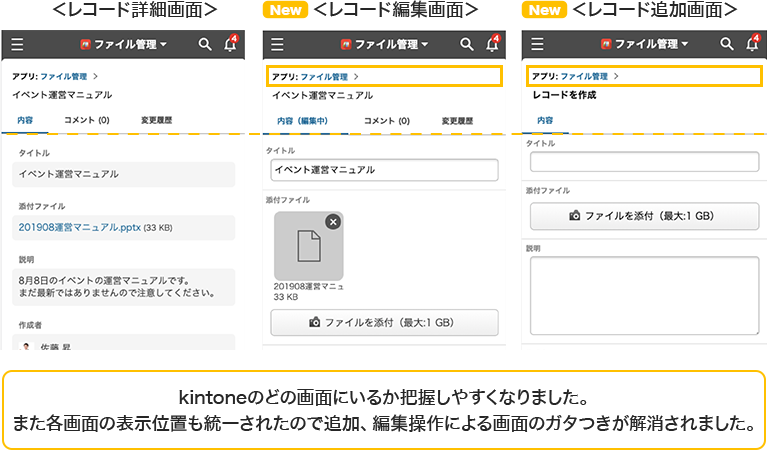Viewport: 767px width, 450px height.
Task: Select 内容（編集中）tab in edit screen
Action: [x=303, y=121]
